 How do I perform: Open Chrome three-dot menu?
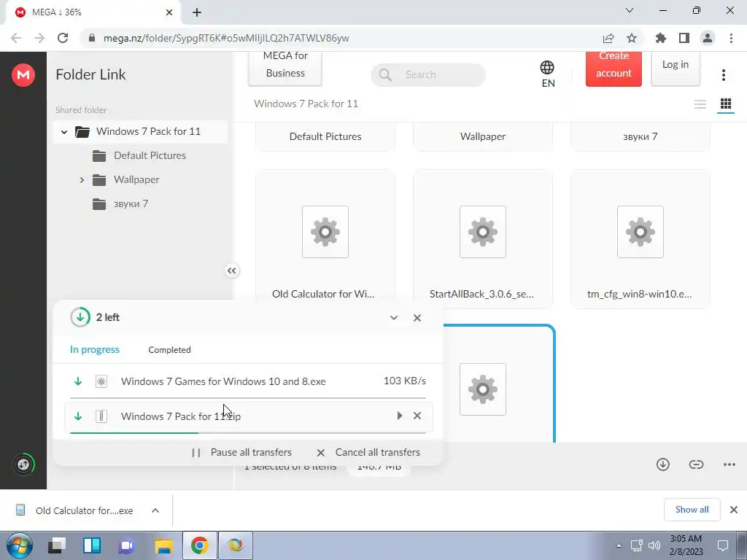pyautogui.click(x=731, y=38)
